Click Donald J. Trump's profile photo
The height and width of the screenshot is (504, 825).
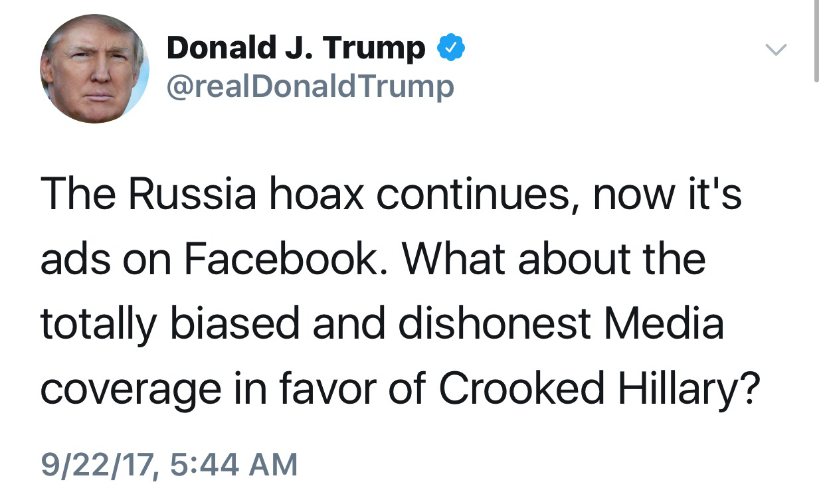click(x=94, y=69)
